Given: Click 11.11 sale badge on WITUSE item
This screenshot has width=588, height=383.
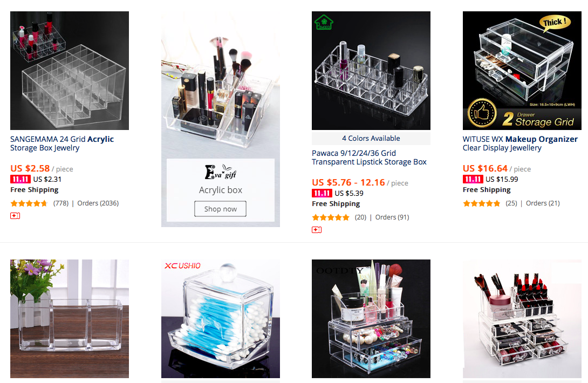Looking at the screenshot, I should click(x=473, y=179).
